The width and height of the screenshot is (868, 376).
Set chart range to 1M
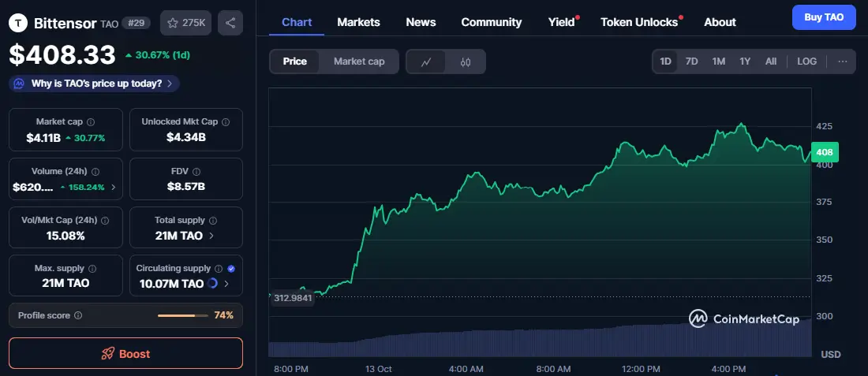point(719,61)
